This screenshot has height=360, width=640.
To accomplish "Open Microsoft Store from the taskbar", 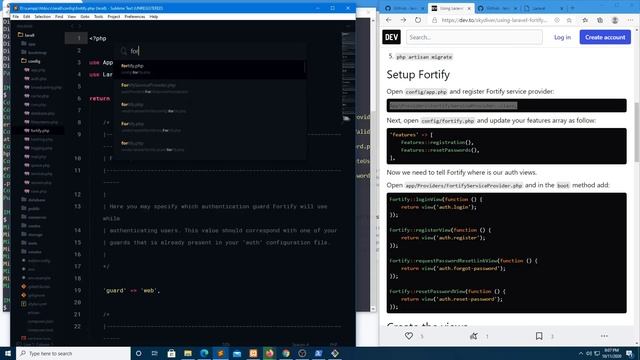I will point(171,353).
